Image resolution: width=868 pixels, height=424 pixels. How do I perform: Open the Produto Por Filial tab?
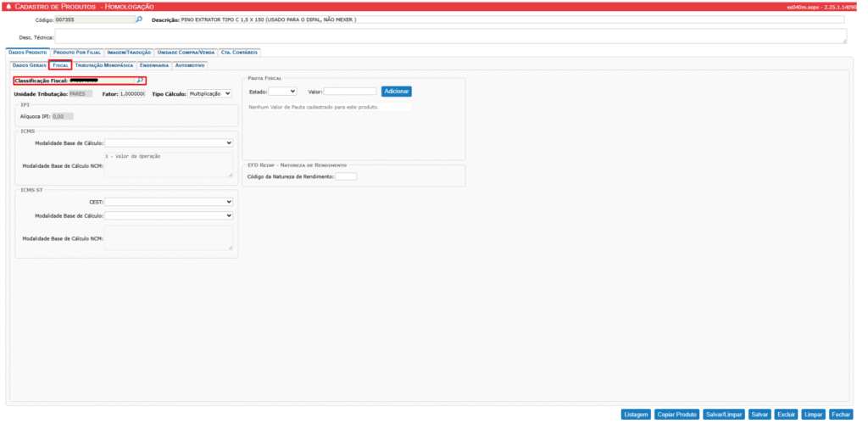(77, 52)
